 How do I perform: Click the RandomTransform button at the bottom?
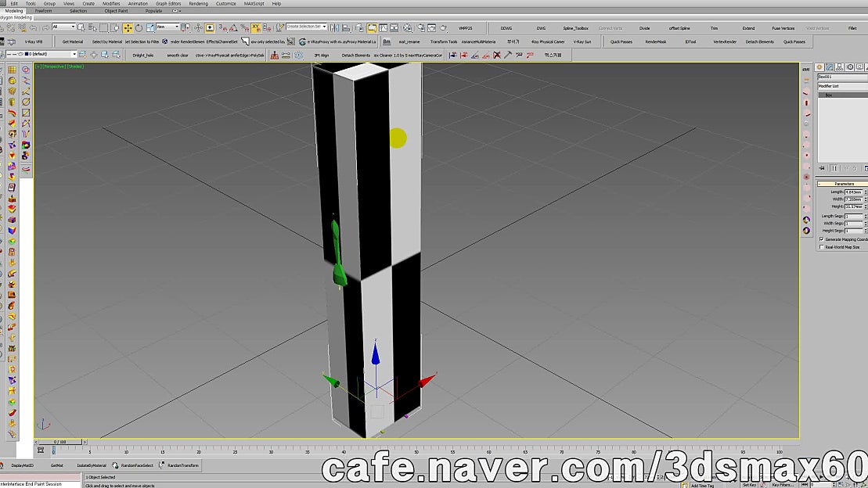click(183, 464)
